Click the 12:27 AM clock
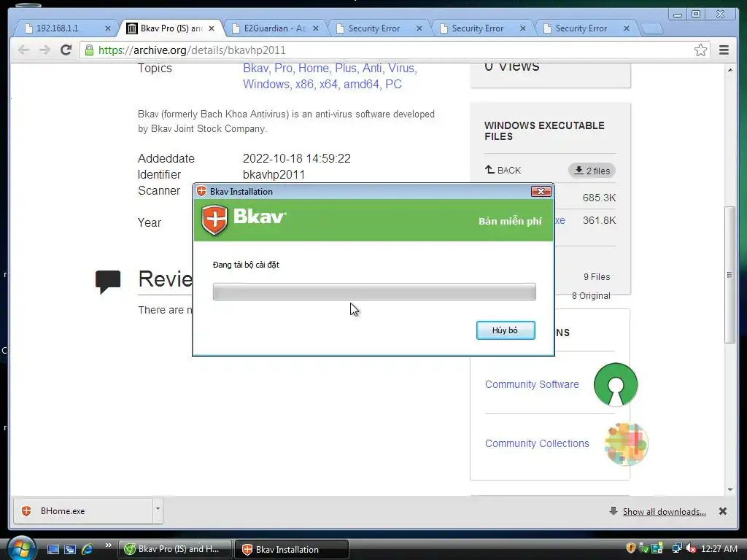Viewport: 747px width, 560px height. click(719, 548)
